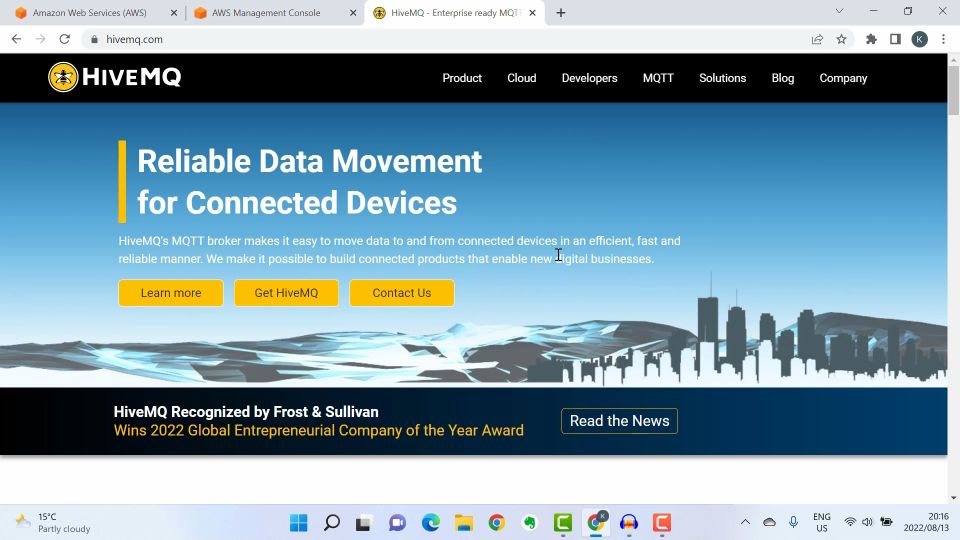
Task: Launch Microsoft Edge from taskbar
Action: pyautogui.click(x=430, y=522)
